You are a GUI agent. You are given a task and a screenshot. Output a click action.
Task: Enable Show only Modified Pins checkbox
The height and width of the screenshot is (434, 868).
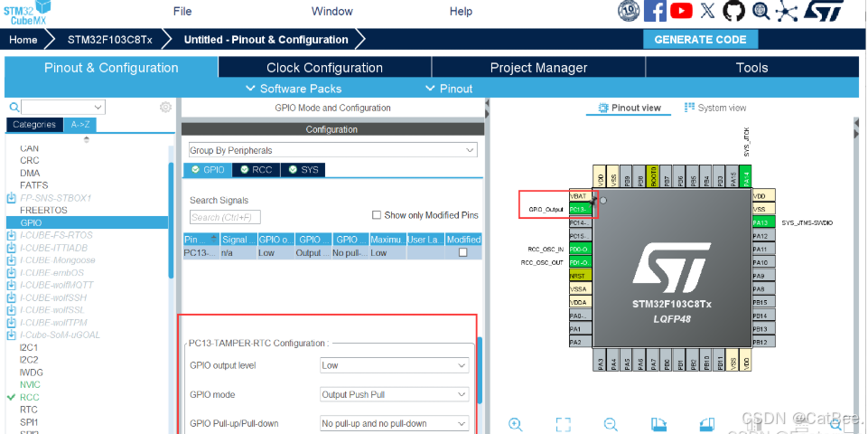click(x=377, y=215)
